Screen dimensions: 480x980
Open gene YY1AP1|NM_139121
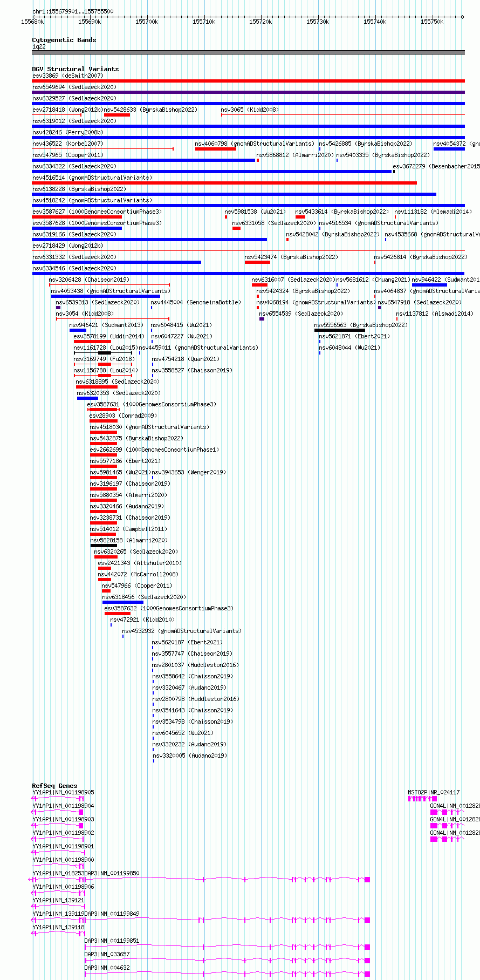click(x=58, y=900)
